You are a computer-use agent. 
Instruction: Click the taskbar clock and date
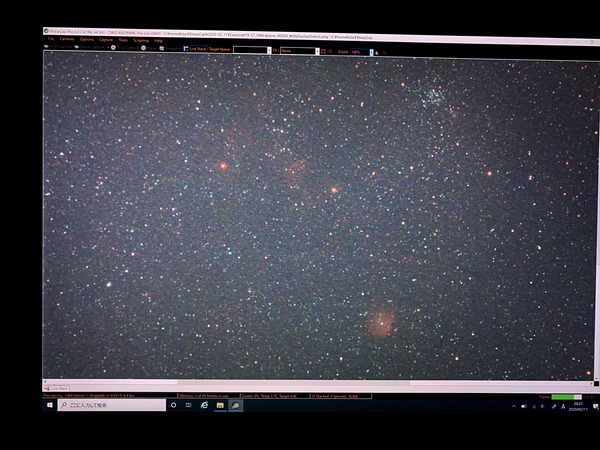click(x=578, y=406)
